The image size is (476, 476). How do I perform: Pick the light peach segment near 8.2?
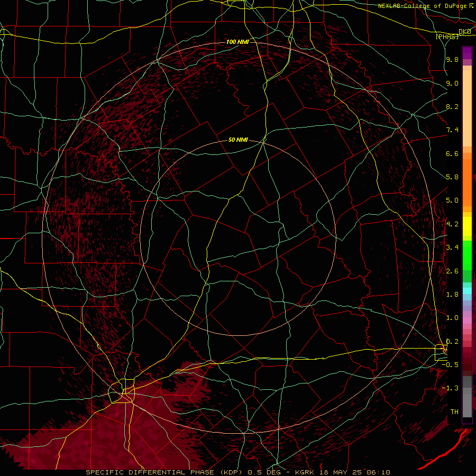(467, 108)
